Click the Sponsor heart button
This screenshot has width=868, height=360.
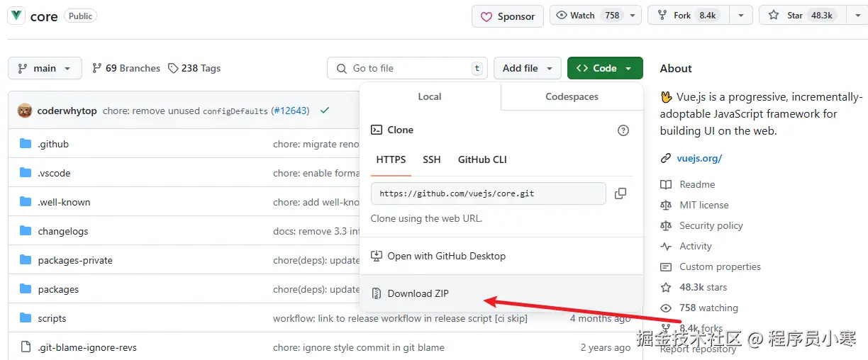coord(508,16)
